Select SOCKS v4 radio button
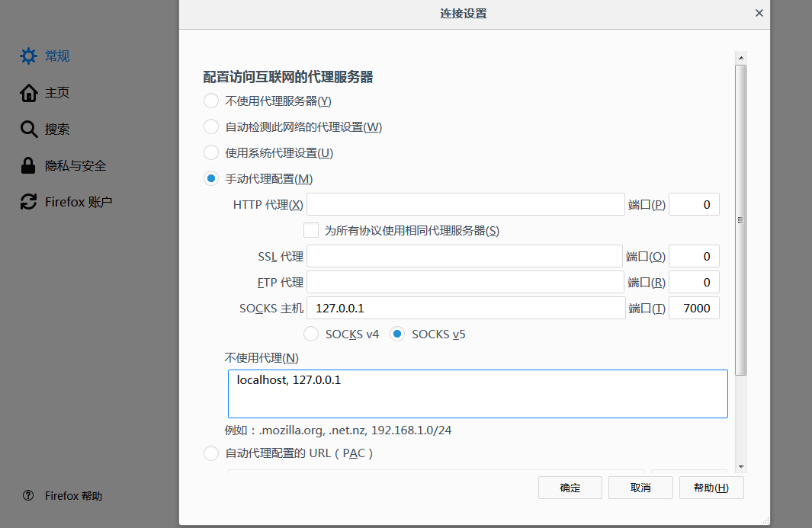812x528 pixels. [x=311, y=334]
